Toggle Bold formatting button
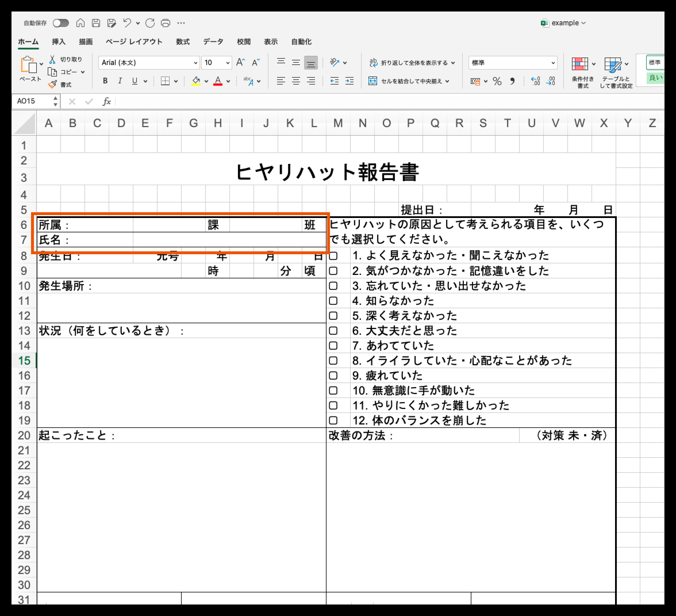Image resolution: width=676 pixels, height=616 pixels. (x=105, y=81)
